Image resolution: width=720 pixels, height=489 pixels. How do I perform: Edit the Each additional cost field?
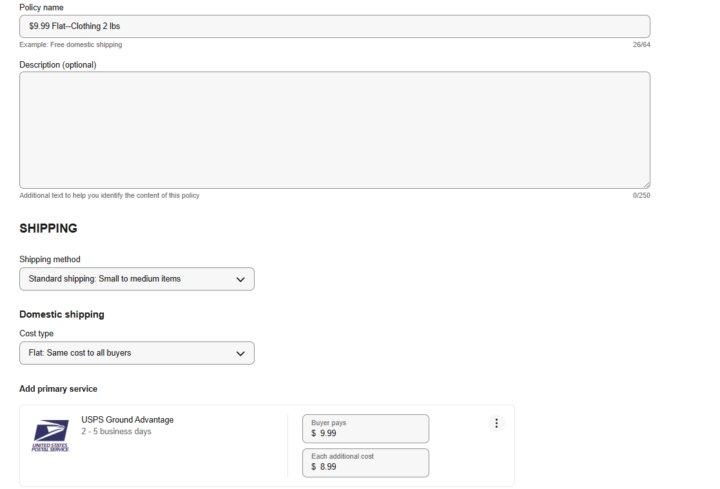(366, 462)
